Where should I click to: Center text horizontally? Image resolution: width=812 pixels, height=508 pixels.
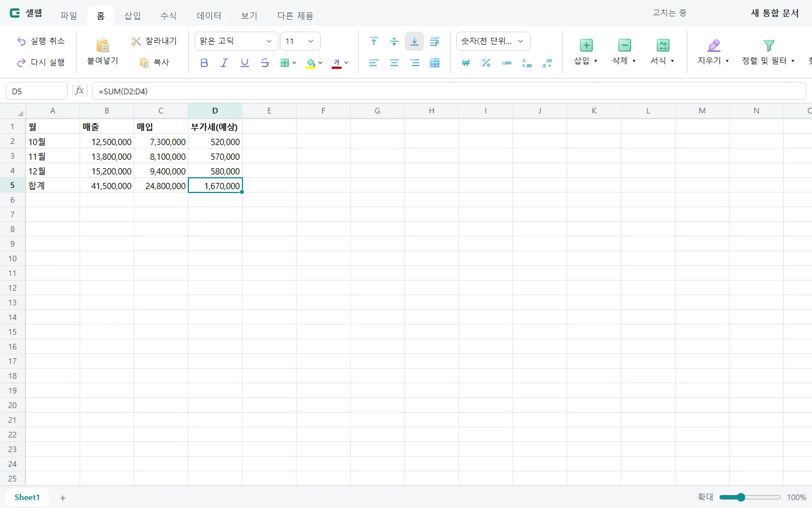click(x=394, y=63)
